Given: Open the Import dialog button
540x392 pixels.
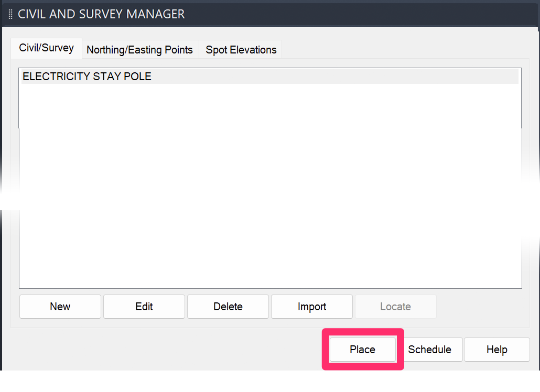Looking at the screenshot, I should tap(312, 307).
